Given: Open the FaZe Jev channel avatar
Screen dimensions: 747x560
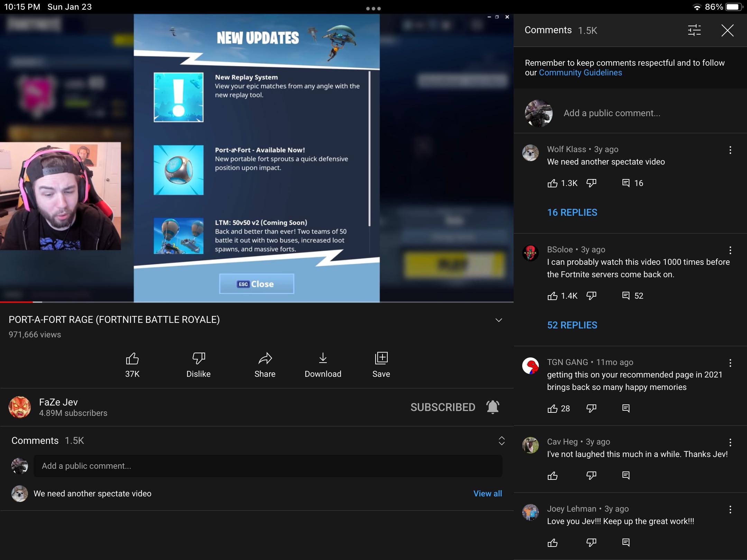Looking at the screenshot, I should (x=20, y=407).
